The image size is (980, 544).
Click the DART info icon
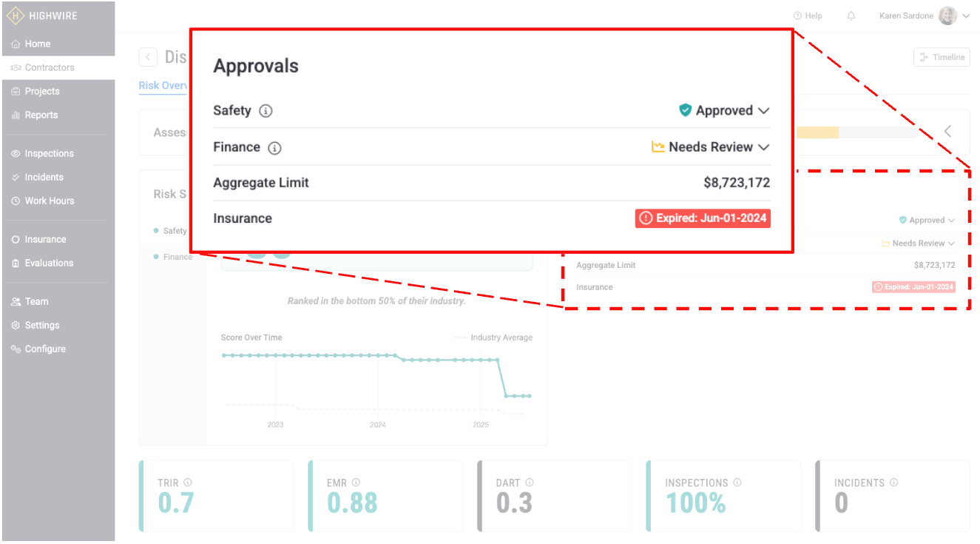pos(529,483)
